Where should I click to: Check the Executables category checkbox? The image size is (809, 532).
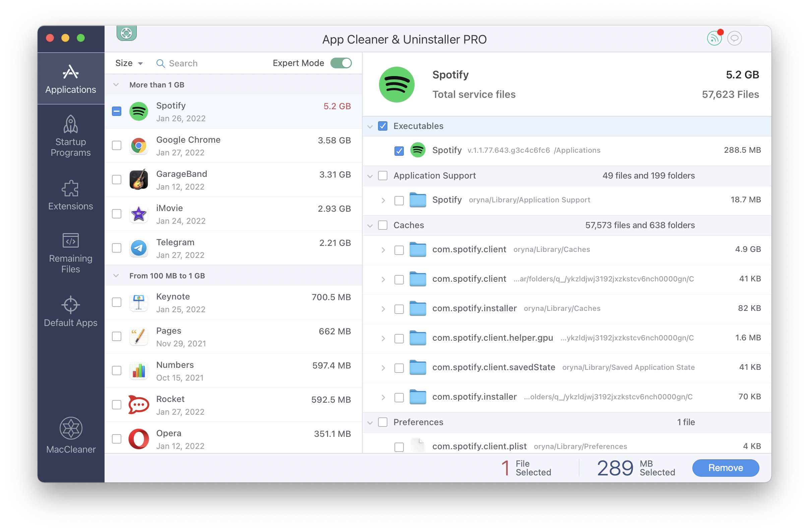tap(382, 126)
